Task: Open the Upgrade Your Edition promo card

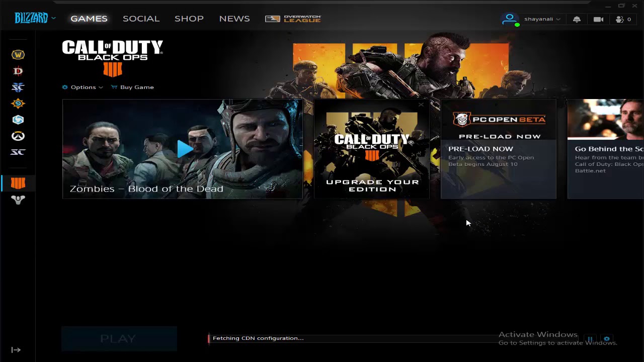Action: pyautogui.click(x=372, y=149)
